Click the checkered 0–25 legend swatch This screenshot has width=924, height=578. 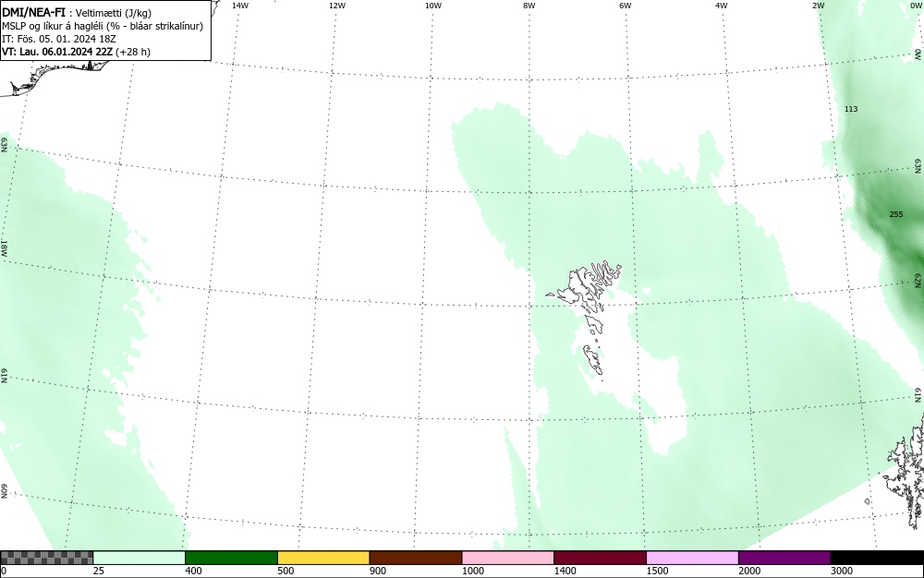46,558
